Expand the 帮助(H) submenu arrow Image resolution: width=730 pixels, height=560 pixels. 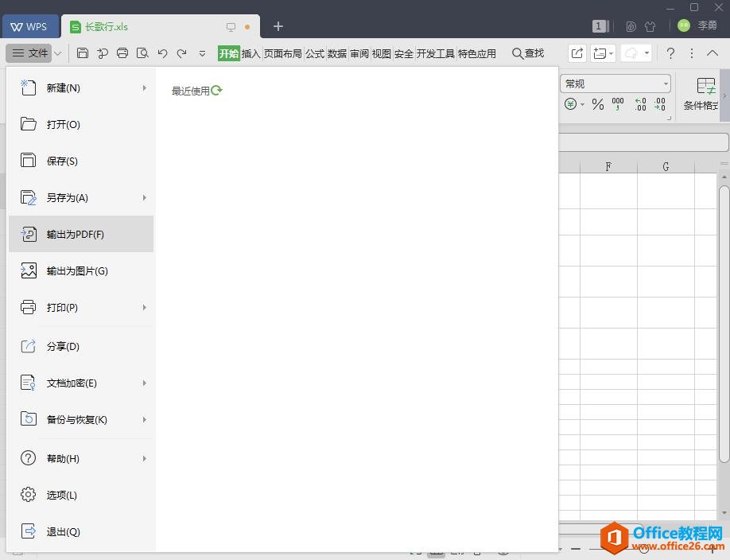pos(144,458)
